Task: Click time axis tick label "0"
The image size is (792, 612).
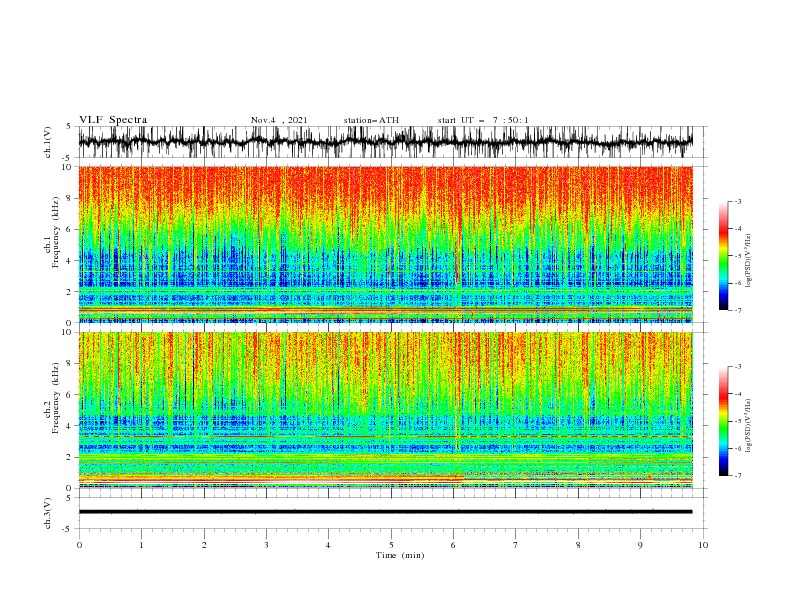Action: click(x=79, y=545)
